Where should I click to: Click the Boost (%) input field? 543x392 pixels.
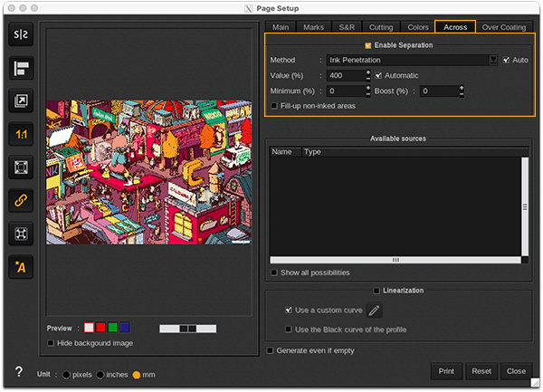440,91
